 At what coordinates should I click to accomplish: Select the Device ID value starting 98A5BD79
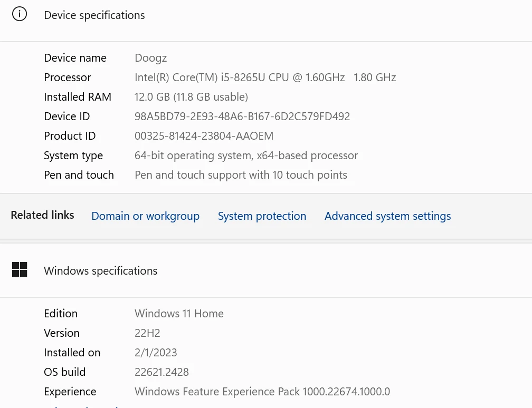coord(242,116)
